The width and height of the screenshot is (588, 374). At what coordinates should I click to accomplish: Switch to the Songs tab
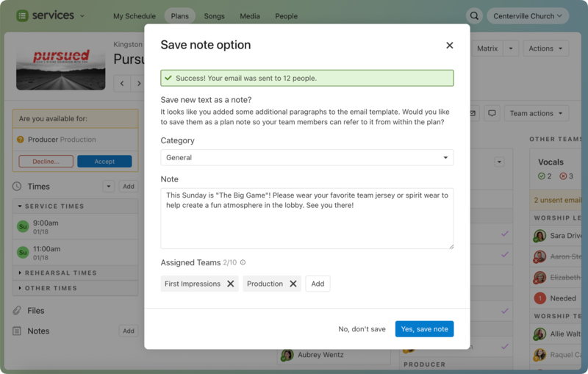[214, 15]
